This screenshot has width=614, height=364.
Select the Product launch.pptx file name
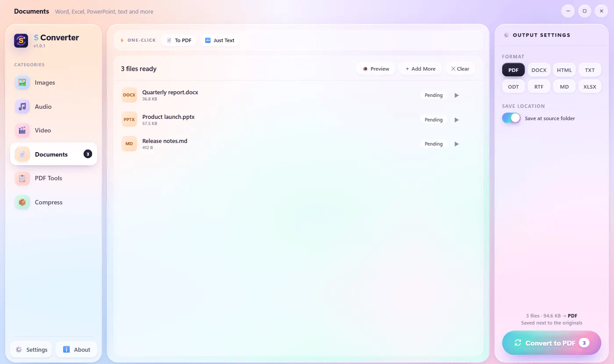click(x=168, y=117)
